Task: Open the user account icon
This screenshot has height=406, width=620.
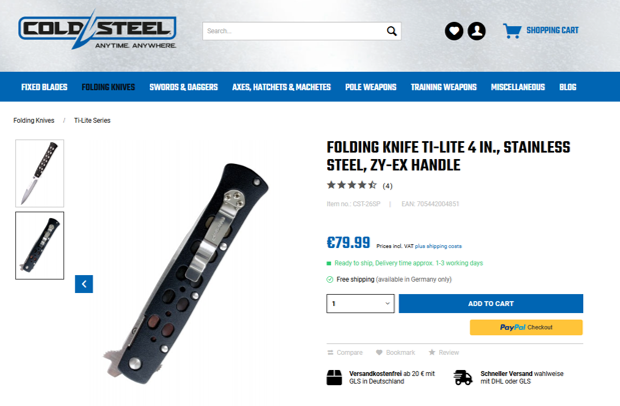Action: (477, 31)
